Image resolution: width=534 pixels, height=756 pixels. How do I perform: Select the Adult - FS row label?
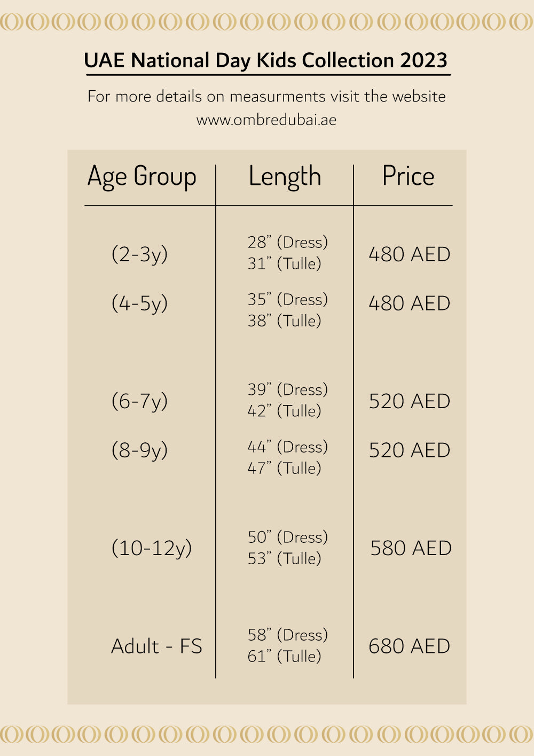[156, 646]
